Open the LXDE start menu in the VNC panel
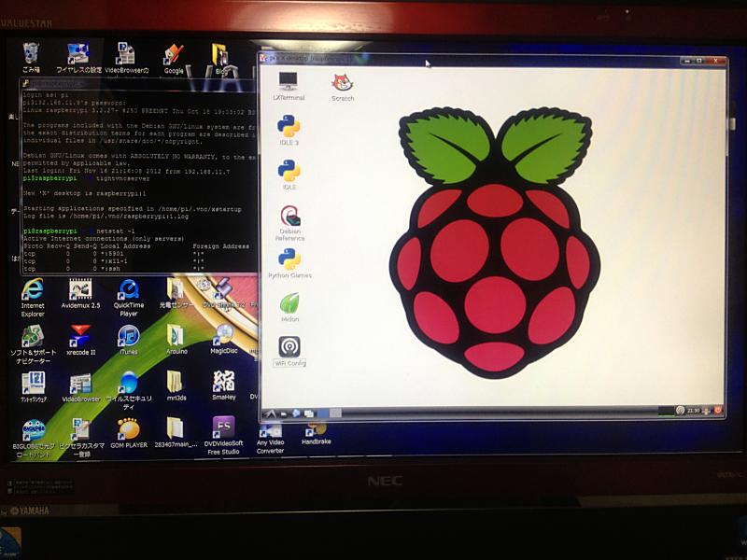The width and height of the screenshot is (747, 560). pyautogui.click(x=270, y=413)
